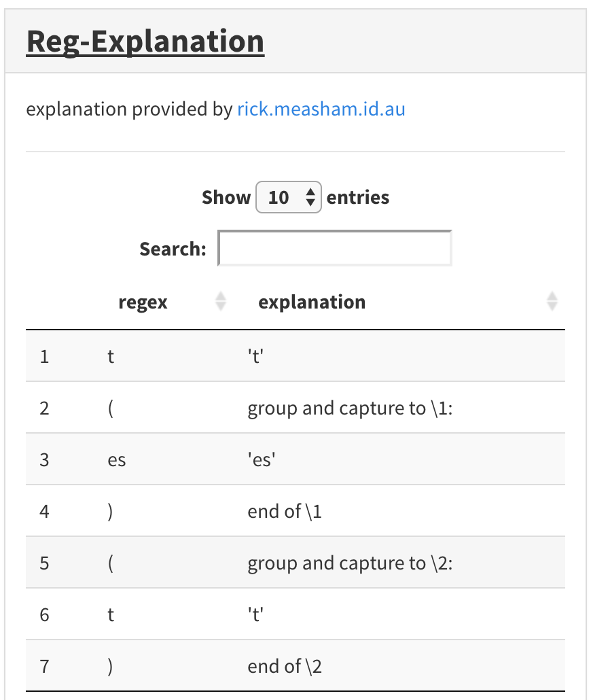Sort table by regex column arrows
591x700 pixels.
tap(221, 301)
